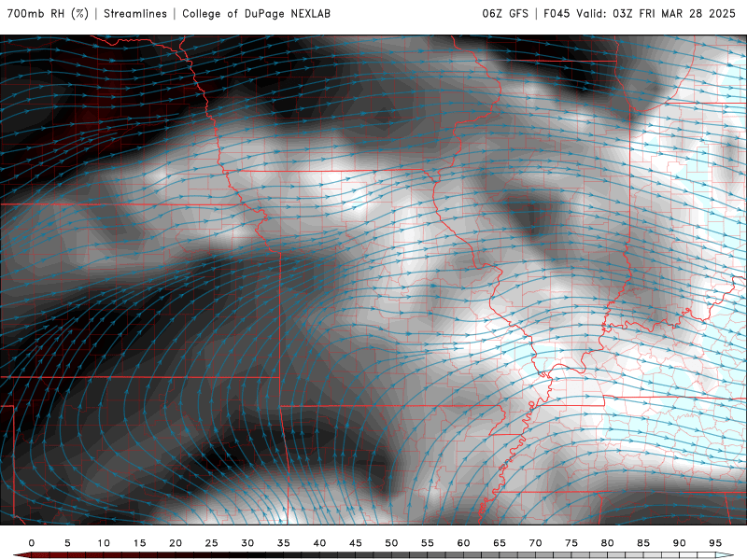The height and width of the screenshot is (560, 747).
Task: Select the 95 label on the colorbar scale
Action: click(x=715, y=543)
